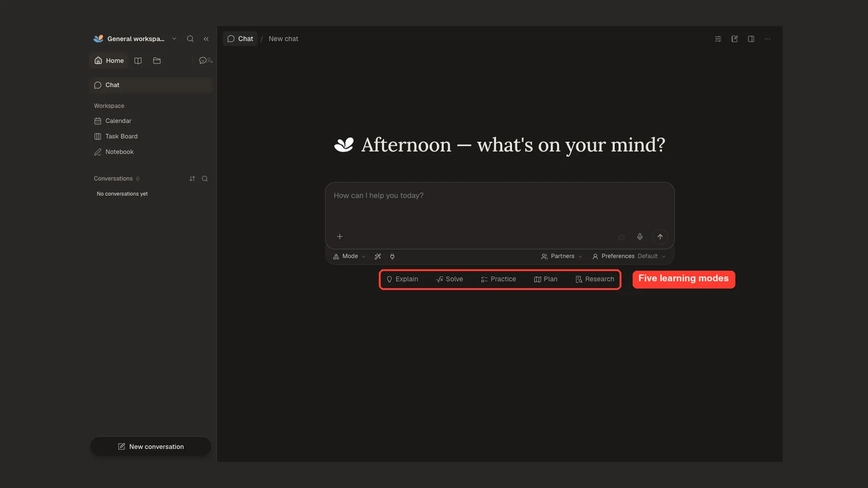Select the Practice learning mode
The width and height of the screenshot is (868, 488).
click(498, 279)
